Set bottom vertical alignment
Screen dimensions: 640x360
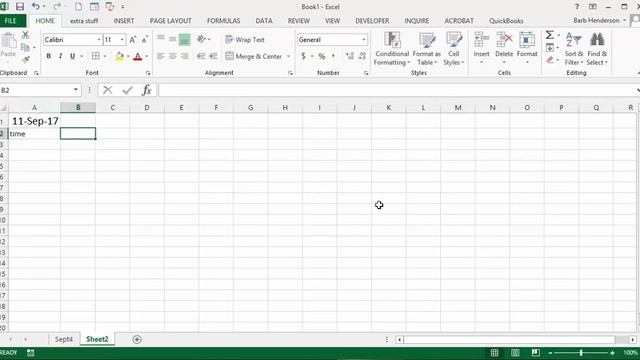[184, 39]
